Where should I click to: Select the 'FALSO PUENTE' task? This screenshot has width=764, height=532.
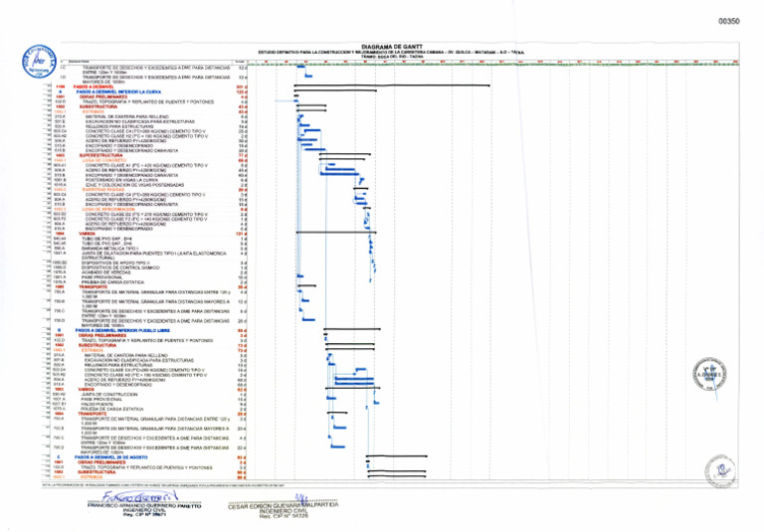click(x=97, y=404)
